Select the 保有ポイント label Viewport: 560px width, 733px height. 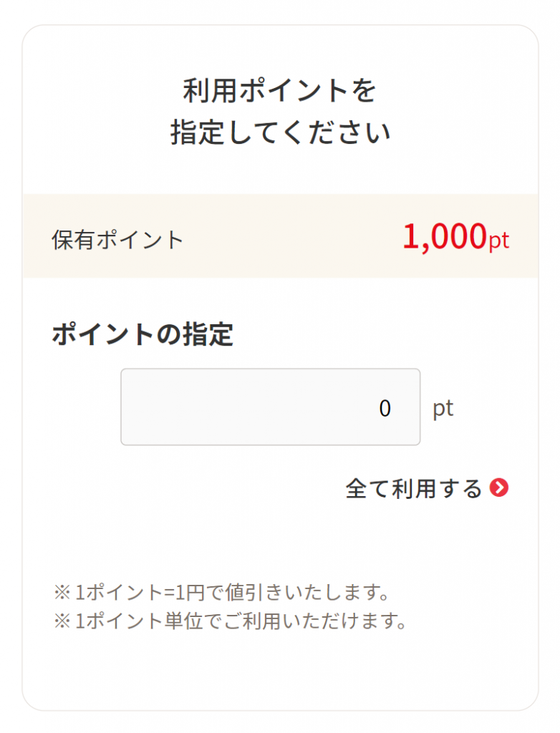pyautogui.click(x=117, y=239)
